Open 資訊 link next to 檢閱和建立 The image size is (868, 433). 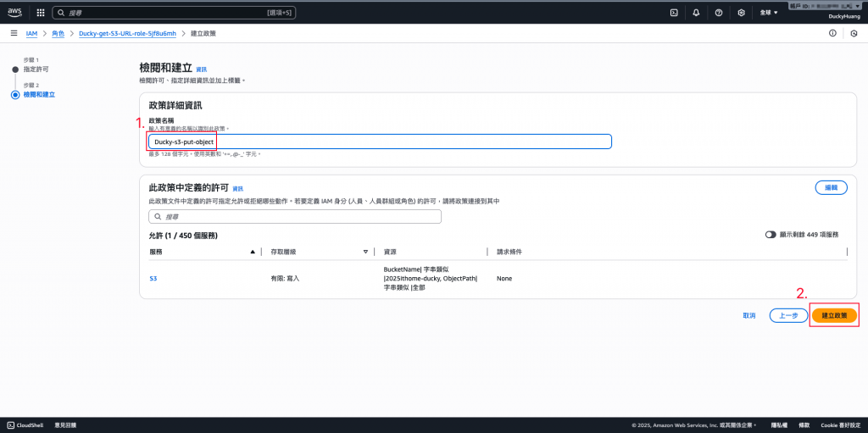pos(202,69)
